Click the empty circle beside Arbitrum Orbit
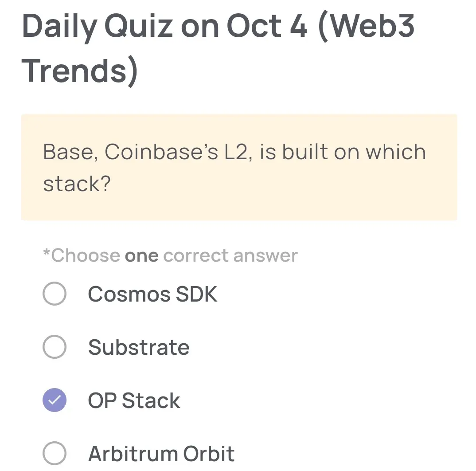 (x=54, y=453)
